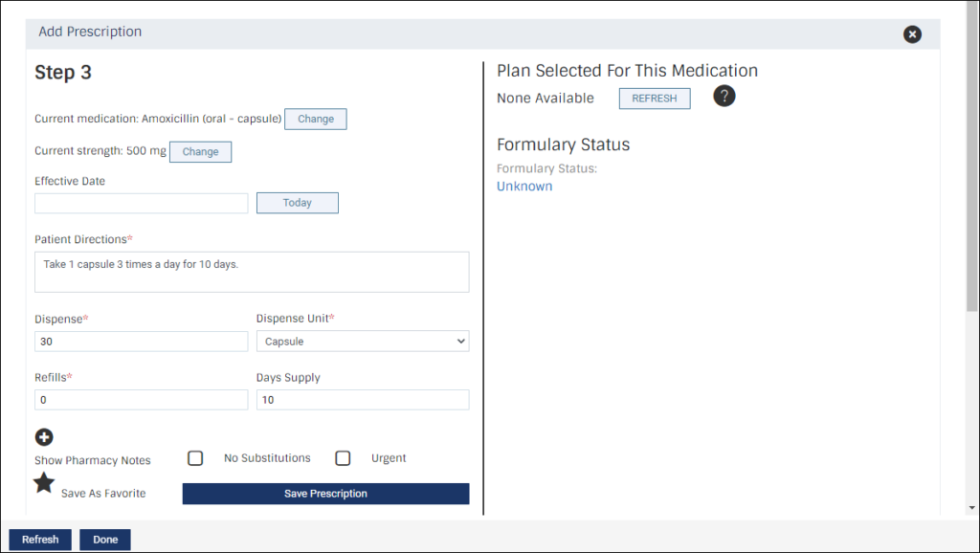980x553 pixels.
Task: Close the Add Prescription dialog
Action: [912, 34]
